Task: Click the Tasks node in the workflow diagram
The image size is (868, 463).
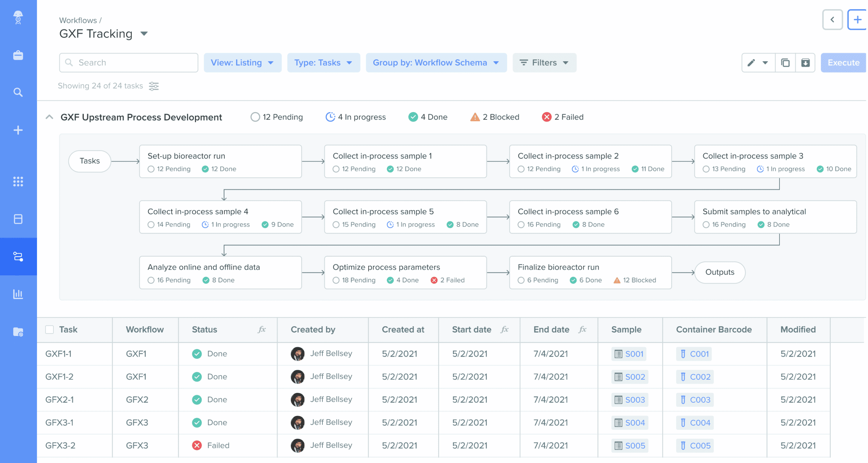Action: [x=90, y=161]
